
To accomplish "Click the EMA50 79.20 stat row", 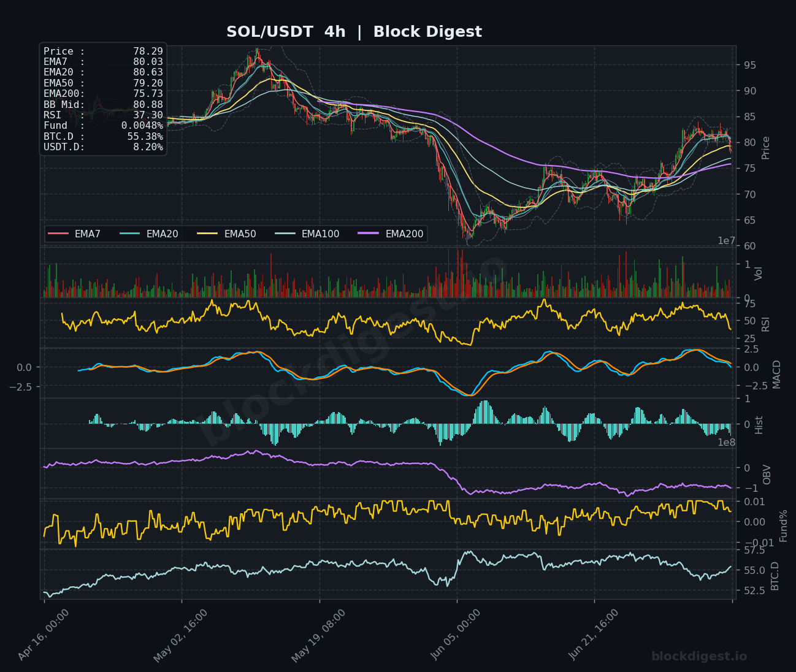I will click(103, 83).
